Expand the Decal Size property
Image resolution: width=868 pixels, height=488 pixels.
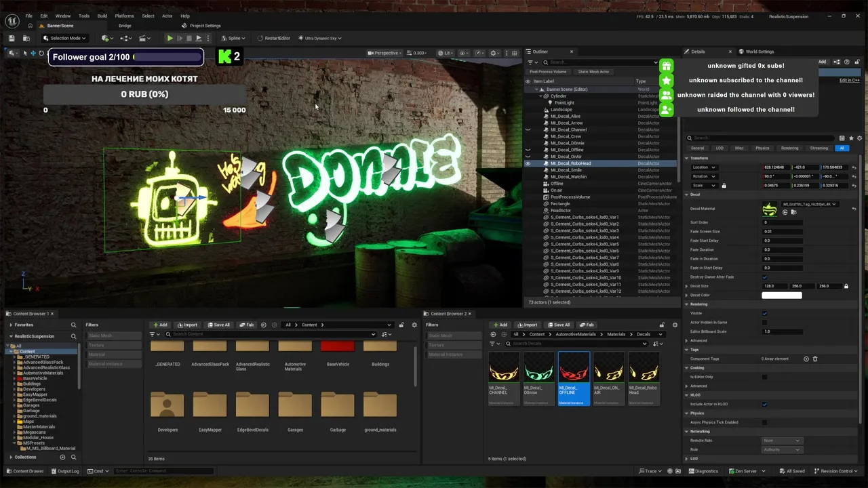687,286
